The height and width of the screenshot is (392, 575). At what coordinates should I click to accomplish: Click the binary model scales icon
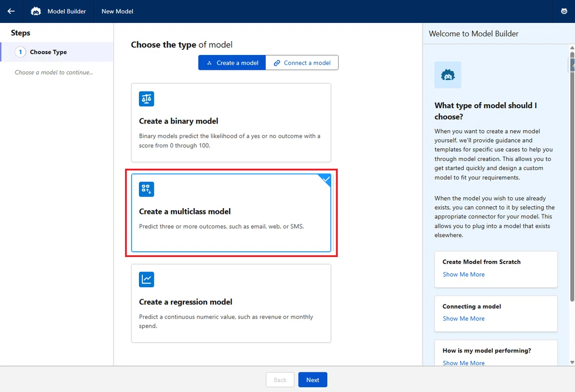(147, 99)
